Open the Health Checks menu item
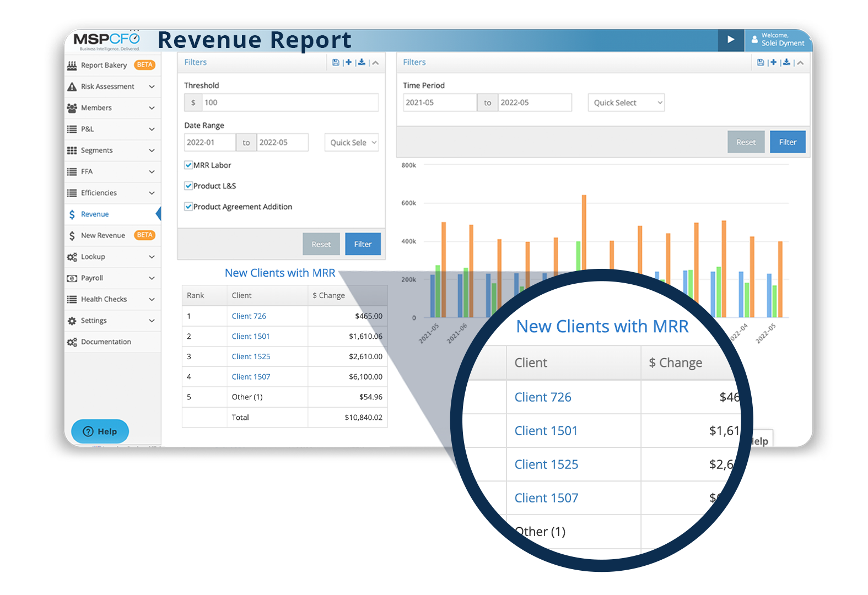Screen dimensions: 868x595 pos(112,299)
